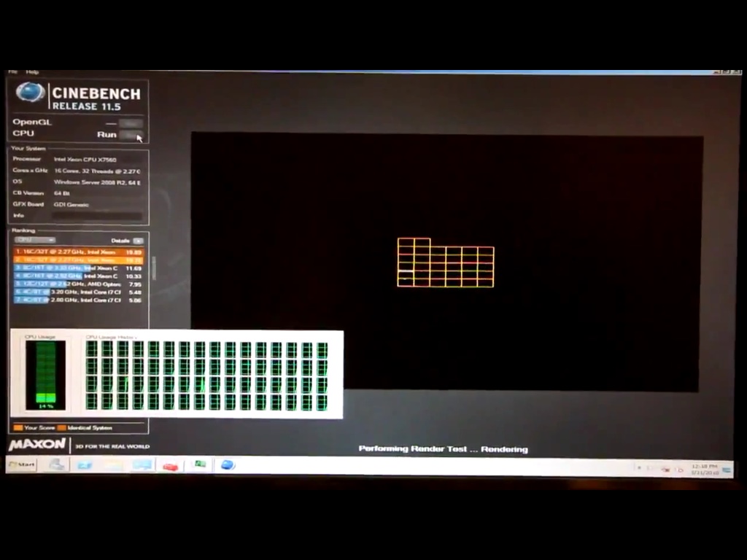Click the Windows Server 2008 R2 OS value
This screenshot has width=747, height=560.
(97, 182)
